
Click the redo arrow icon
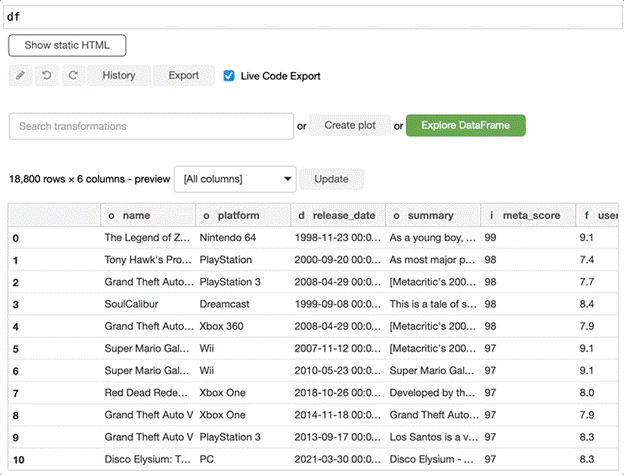tap(72, 75)
